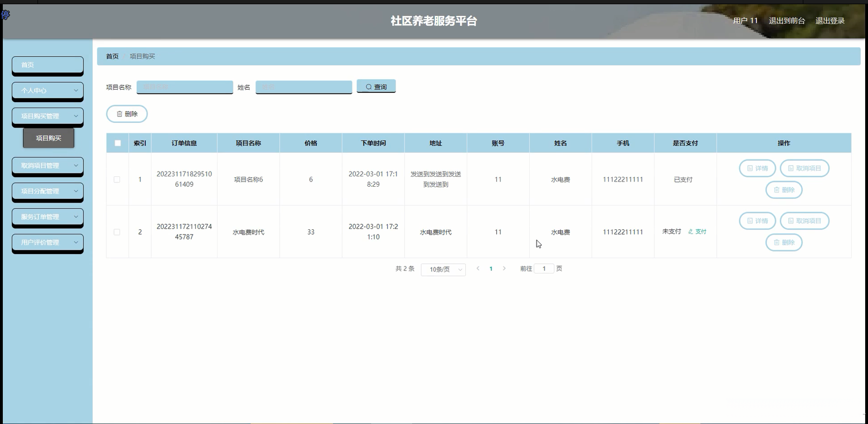Click the 姓名 column header
The image size is (868, 424).
click(x=561, y=143)
